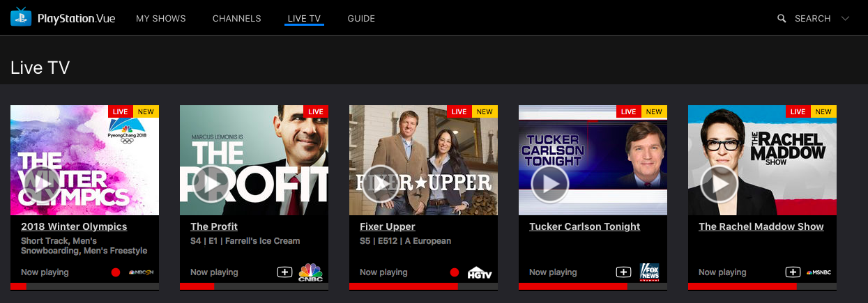Open the 2018 Winter Olympics link
The image size is (868, 303).
coord(74,226)
